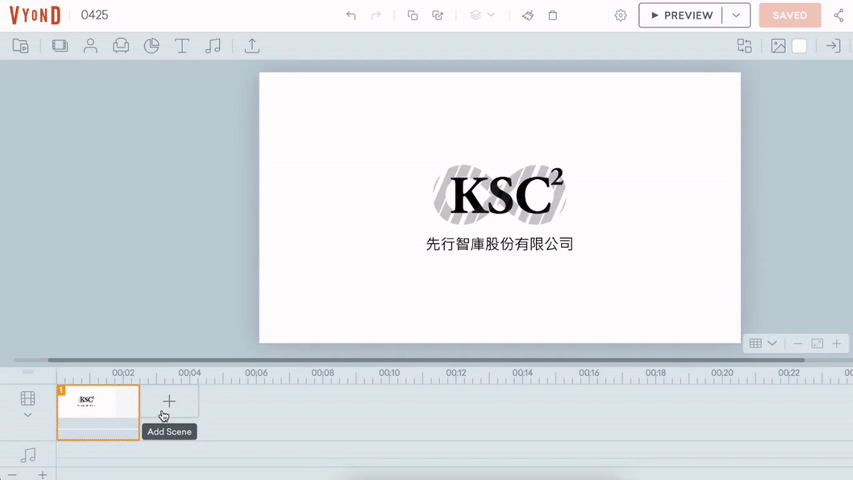
Task: Open video settings gear
Action: tap(621, 15)
